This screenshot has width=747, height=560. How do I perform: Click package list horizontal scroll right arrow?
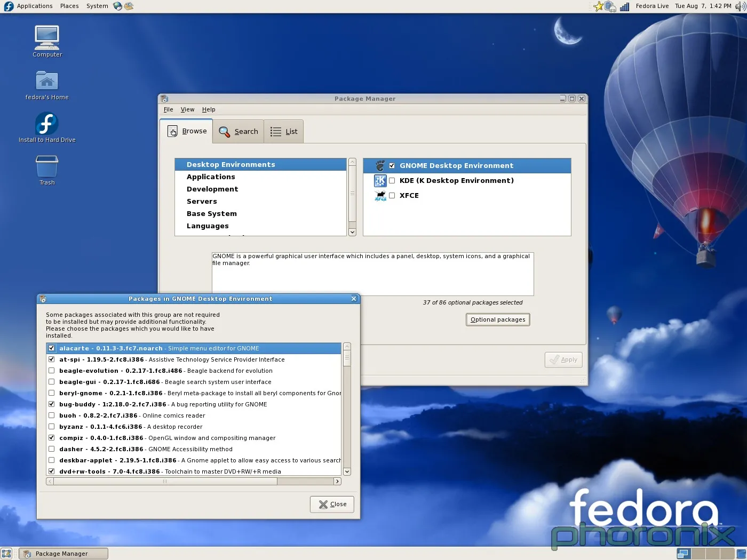337,482
